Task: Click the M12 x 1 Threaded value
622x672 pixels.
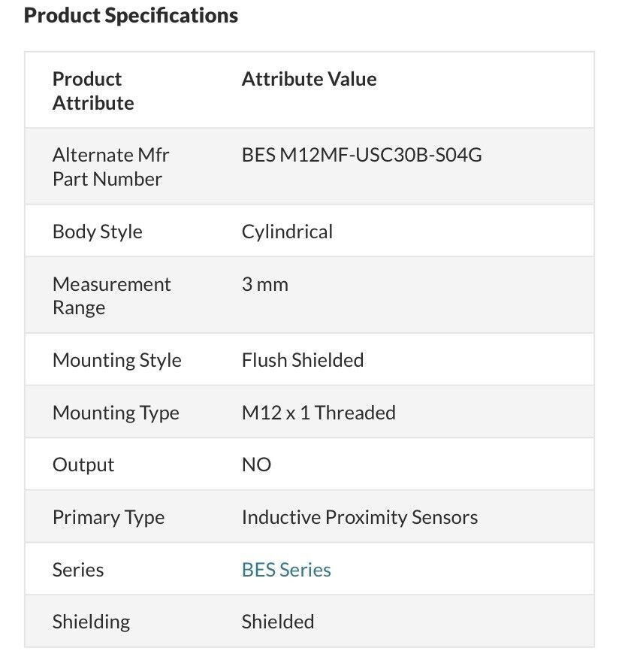Action: (319, 413)
